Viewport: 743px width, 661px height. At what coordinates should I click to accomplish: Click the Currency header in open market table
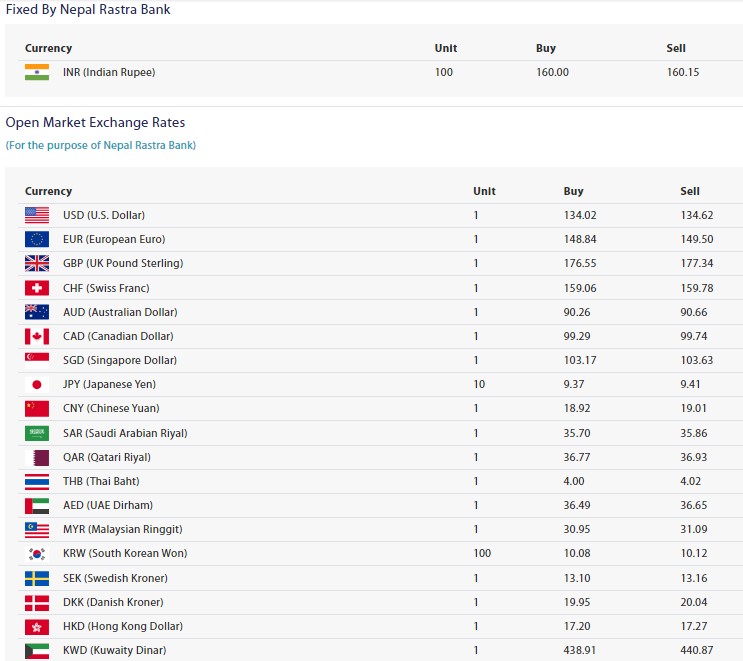[x=49, y=191]
